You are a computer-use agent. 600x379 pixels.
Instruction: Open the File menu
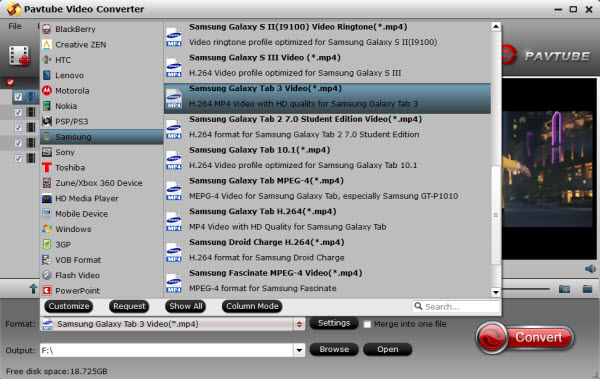[x=15, y=26]
